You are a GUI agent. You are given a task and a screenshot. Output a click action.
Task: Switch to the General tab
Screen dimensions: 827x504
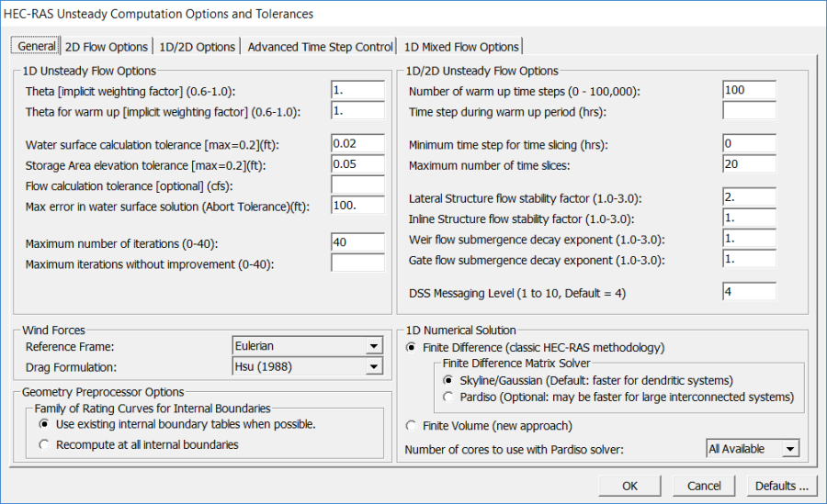coord(36,46)
